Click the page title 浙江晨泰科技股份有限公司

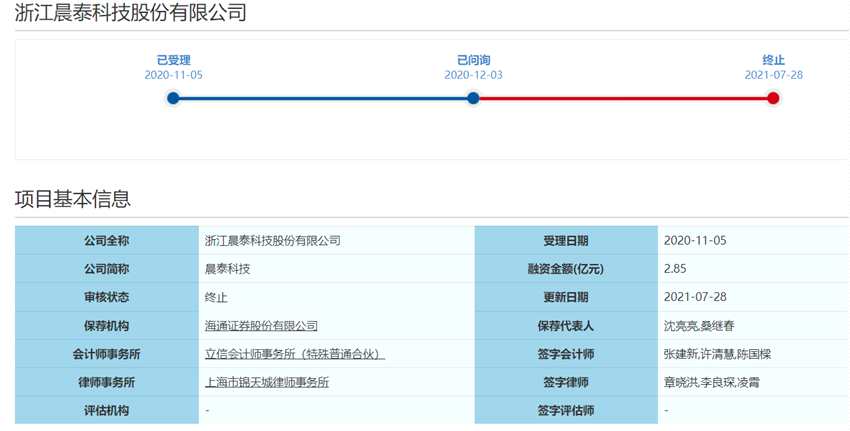coord(130,12)
